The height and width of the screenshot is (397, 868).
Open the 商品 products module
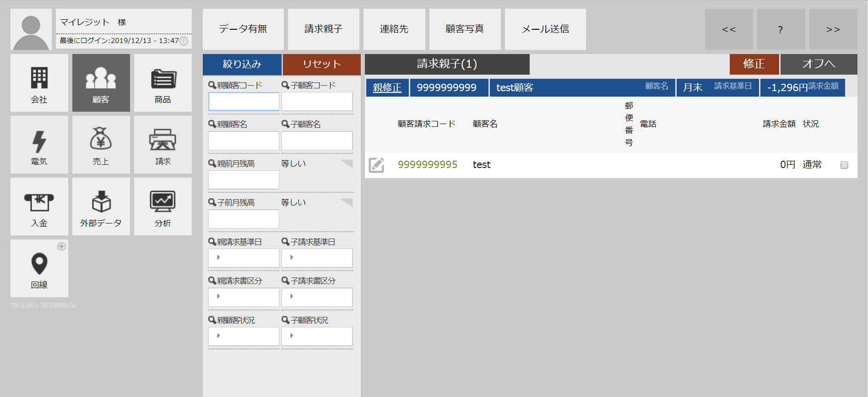[x=163, y=83]
